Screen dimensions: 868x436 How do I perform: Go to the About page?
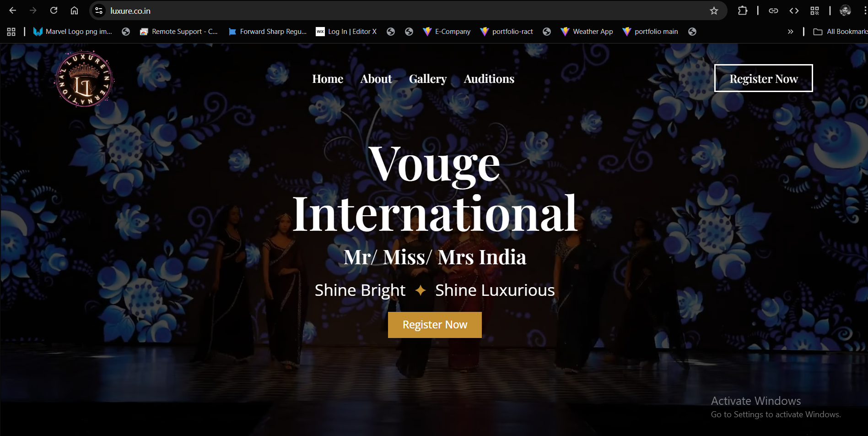[x=376, y=79]
